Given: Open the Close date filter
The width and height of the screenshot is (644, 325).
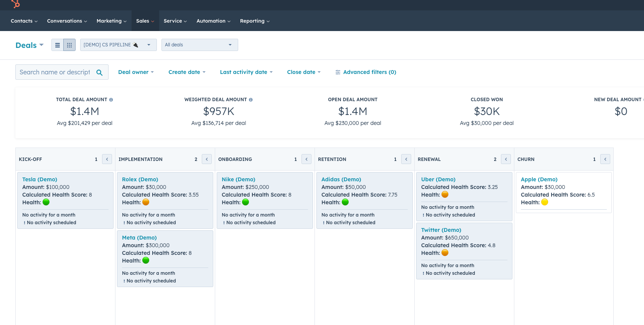Looking at the screenshot, I should pyautogui.click(x=304, y=72).
